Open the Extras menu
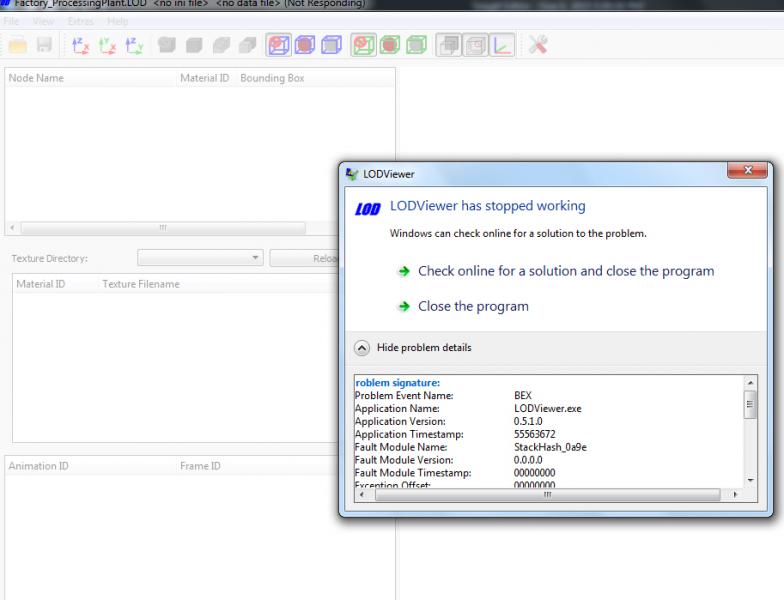 click(80, 22)
